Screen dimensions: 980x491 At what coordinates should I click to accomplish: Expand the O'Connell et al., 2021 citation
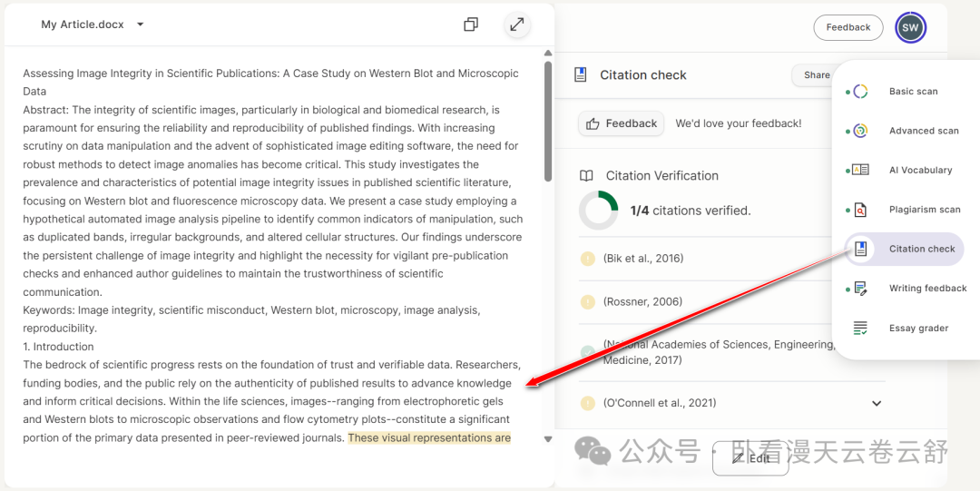point(876,403)
